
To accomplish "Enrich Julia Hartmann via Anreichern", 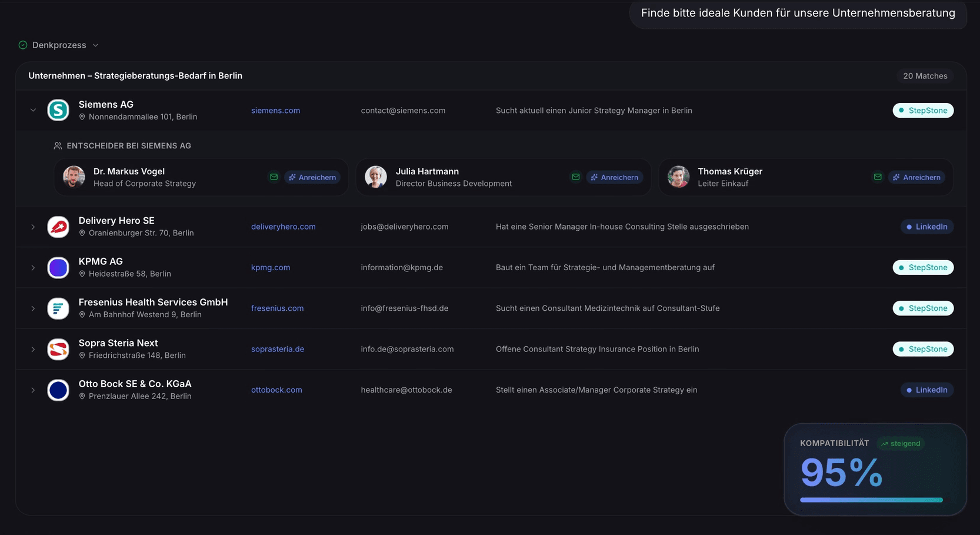I will click(615, 177).
